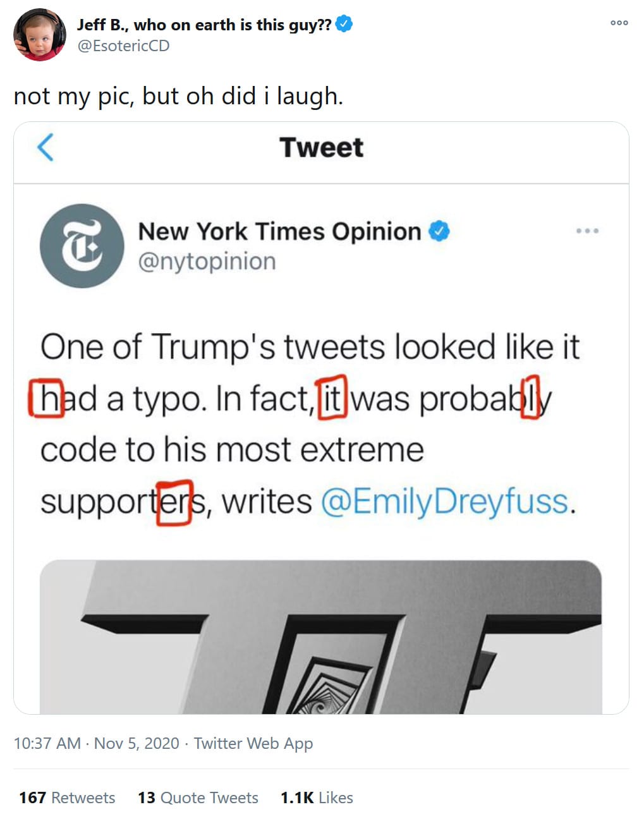Click the Tweet header title in screenshot
The width and height of the screenshot is (644, 819).
click(x=321, y=148)
